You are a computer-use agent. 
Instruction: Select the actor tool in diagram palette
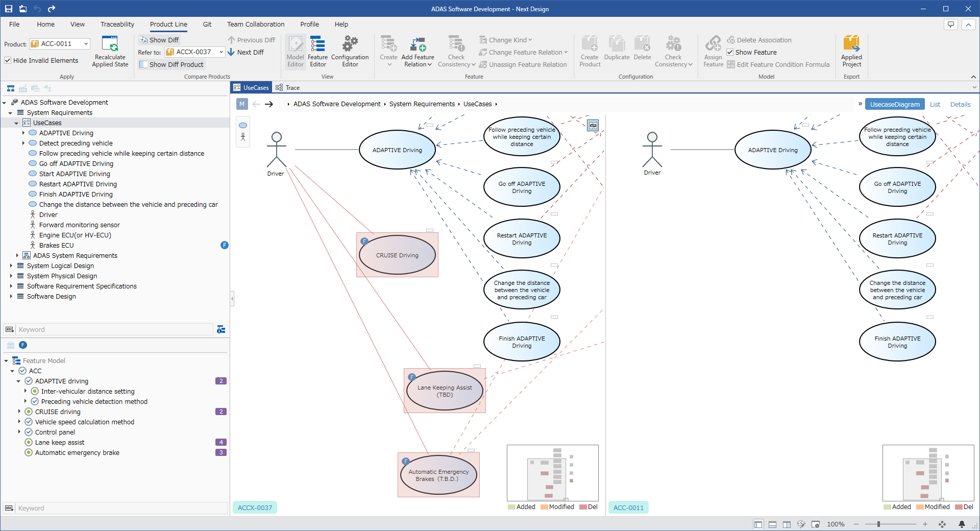(x=243, y=137)
